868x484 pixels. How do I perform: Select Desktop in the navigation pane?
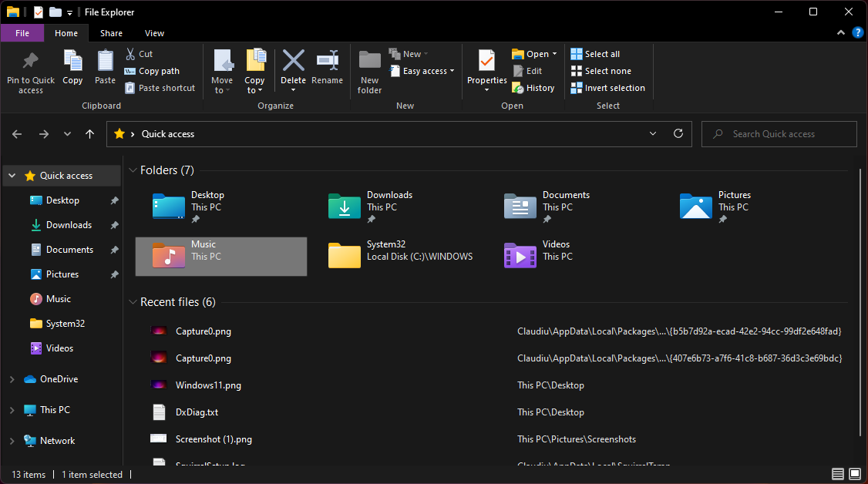coord(62,200)
